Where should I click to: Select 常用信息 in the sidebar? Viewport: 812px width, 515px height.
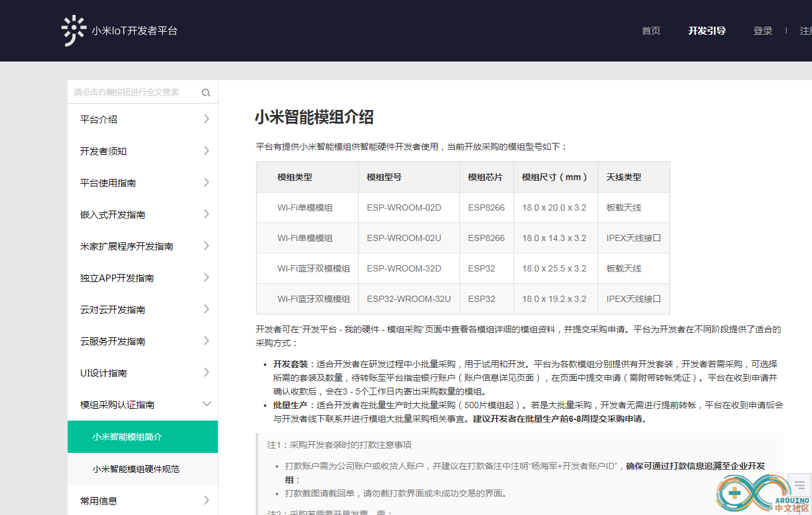[x=99, y=501]
